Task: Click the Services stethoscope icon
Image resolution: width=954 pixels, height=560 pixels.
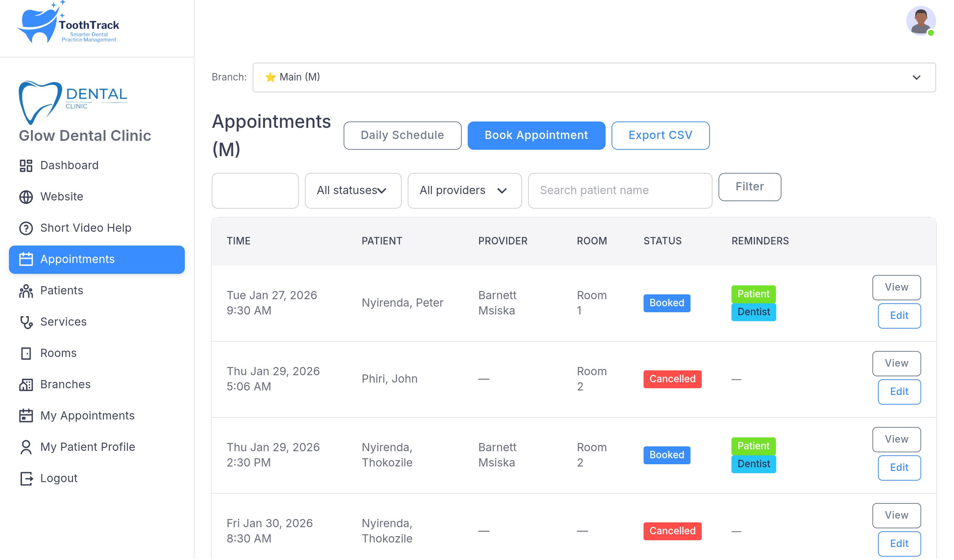Action: [x=26, y=322]
